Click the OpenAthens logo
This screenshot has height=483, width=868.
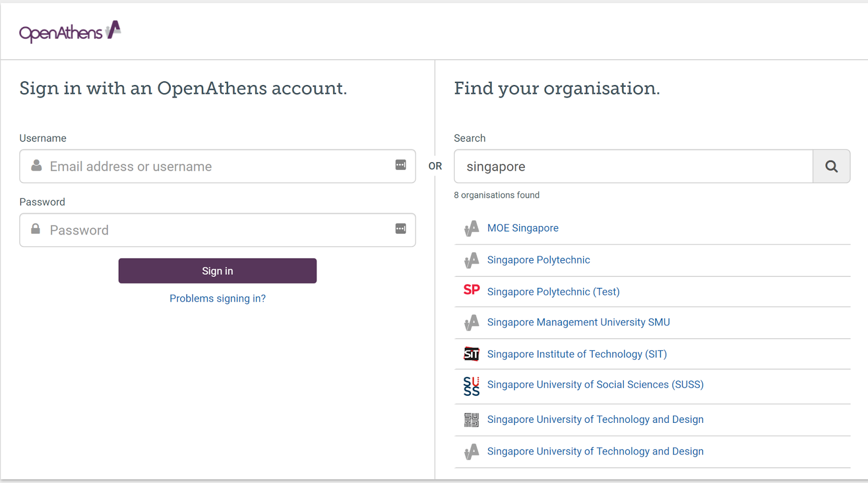69,32
